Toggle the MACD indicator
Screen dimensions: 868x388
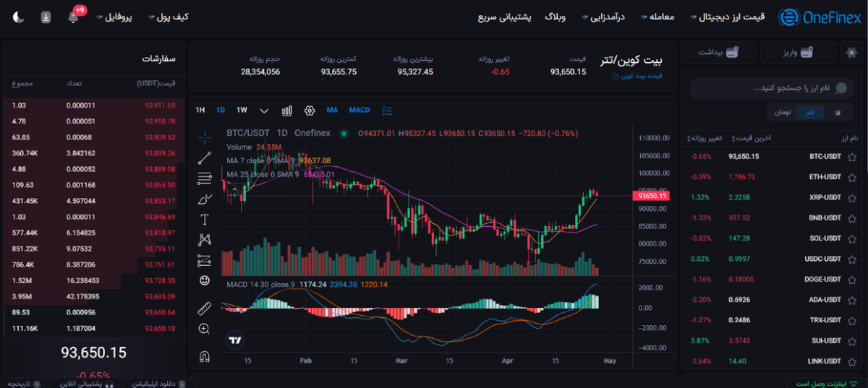tap(359, 111)
